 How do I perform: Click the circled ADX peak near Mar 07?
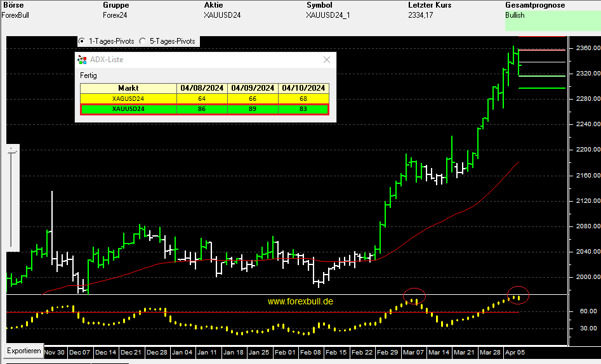point(414,296)
